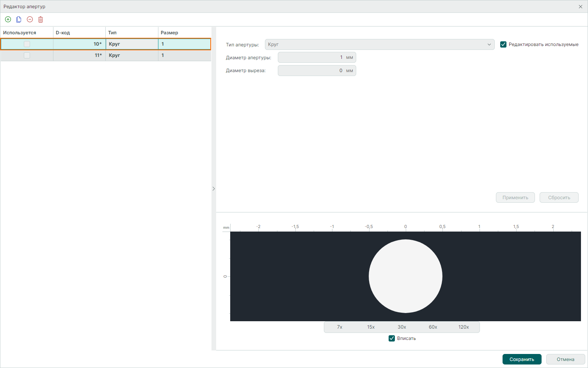Sort by the Размер column header
Screen dimensions: 588x368
(x=184, y=33)
